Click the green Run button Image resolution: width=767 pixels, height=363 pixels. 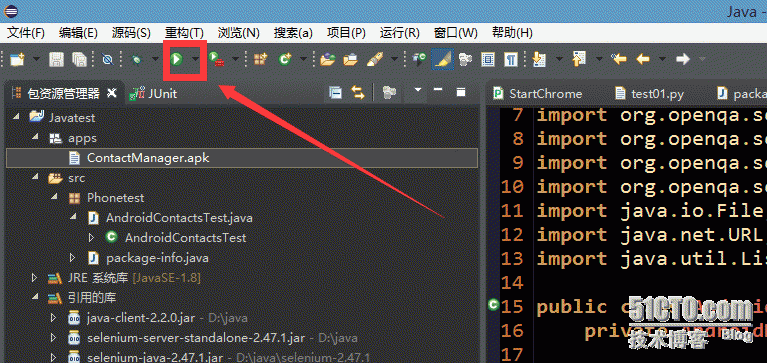(177, 59)
